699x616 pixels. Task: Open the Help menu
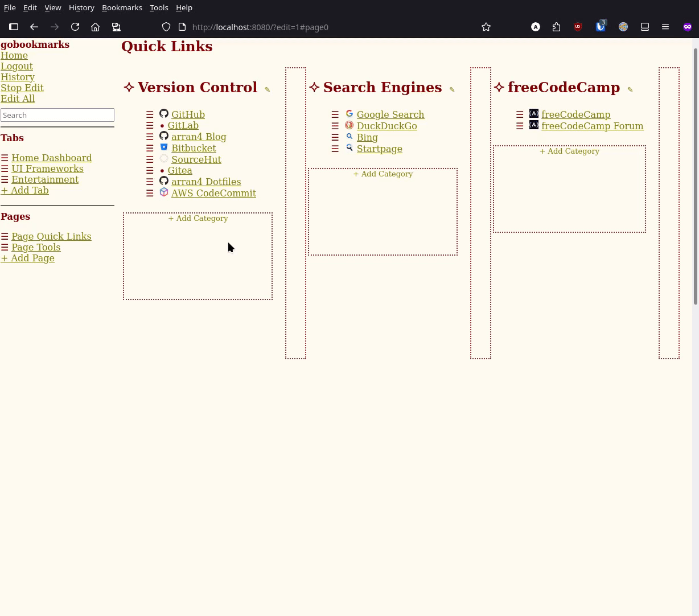(x=184, y=7)
